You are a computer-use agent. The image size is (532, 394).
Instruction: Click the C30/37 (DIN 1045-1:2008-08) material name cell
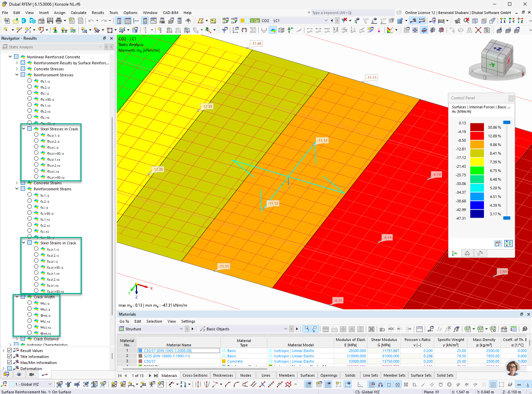point(179,351)
